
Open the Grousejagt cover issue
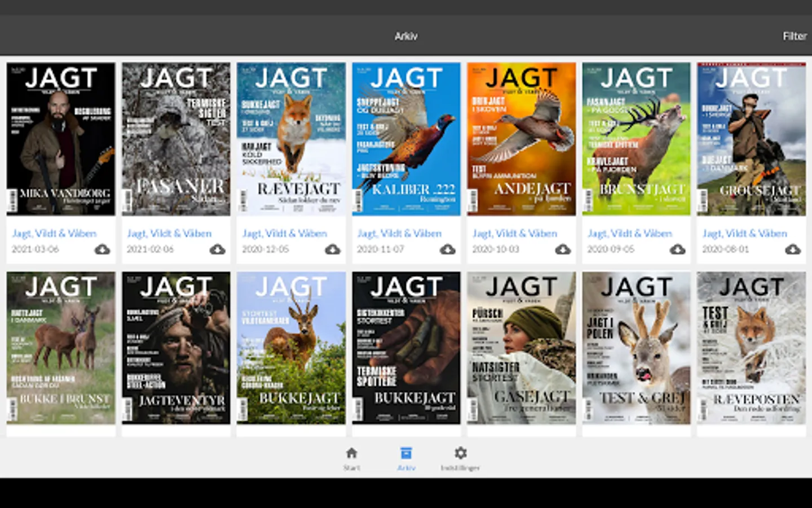(x=751, y=139)
